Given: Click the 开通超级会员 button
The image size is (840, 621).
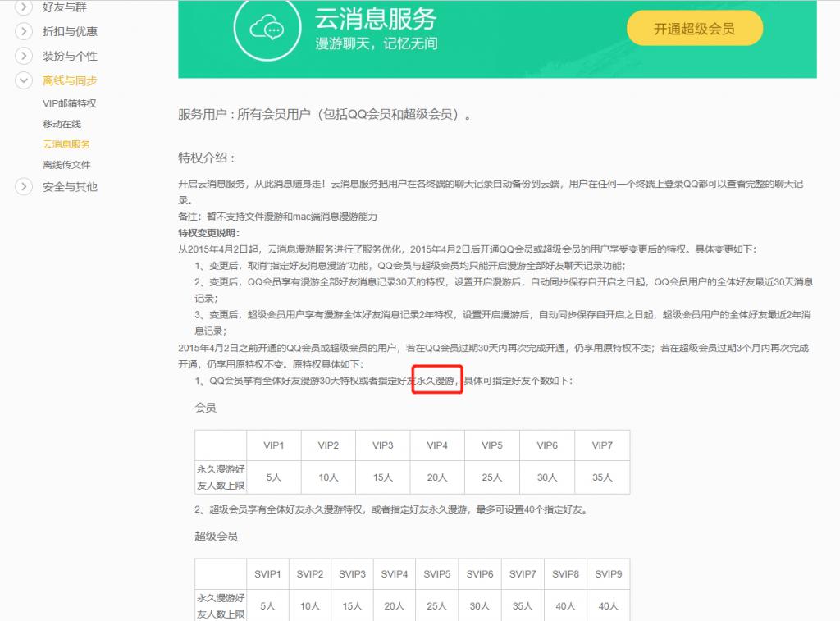Looking at the screenshot, I should point(695,27).
